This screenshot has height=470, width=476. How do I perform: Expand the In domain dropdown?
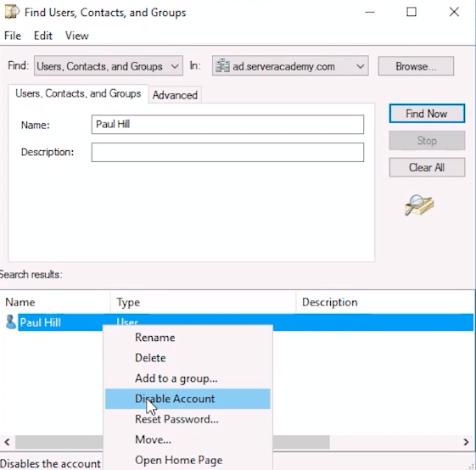290,66
